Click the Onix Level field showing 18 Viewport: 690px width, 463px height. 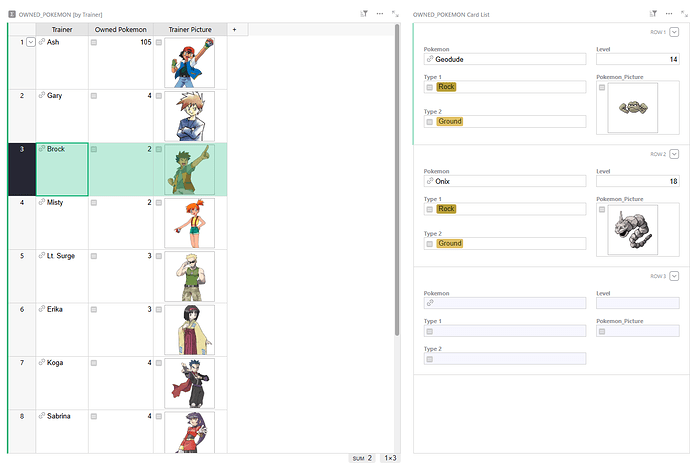click(x=638, y=181)
